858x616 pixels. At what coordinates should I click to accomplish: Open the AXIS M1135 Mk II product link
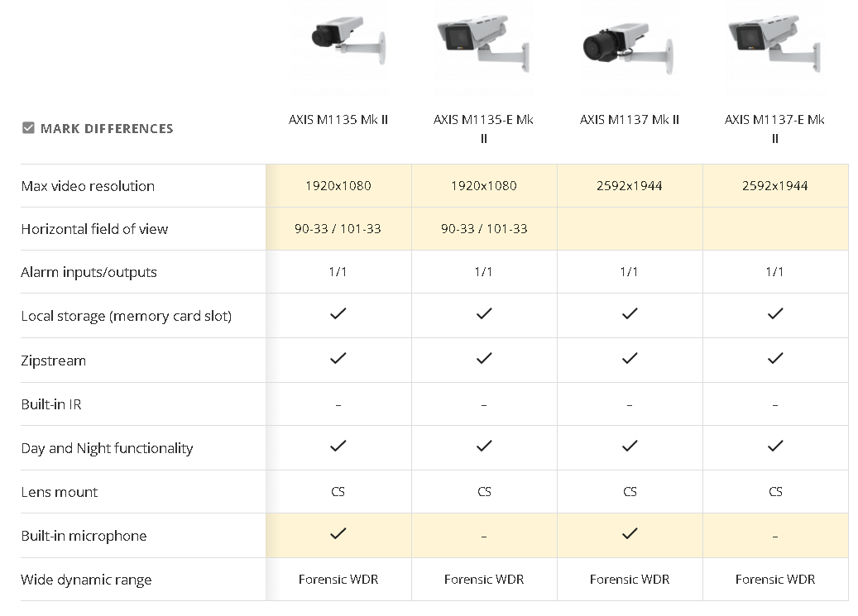[338, 119]
